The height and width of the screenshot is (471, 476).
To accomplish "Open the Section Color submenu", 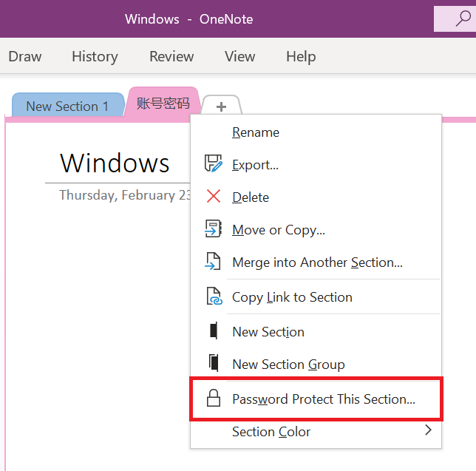I will pos(316,432).
